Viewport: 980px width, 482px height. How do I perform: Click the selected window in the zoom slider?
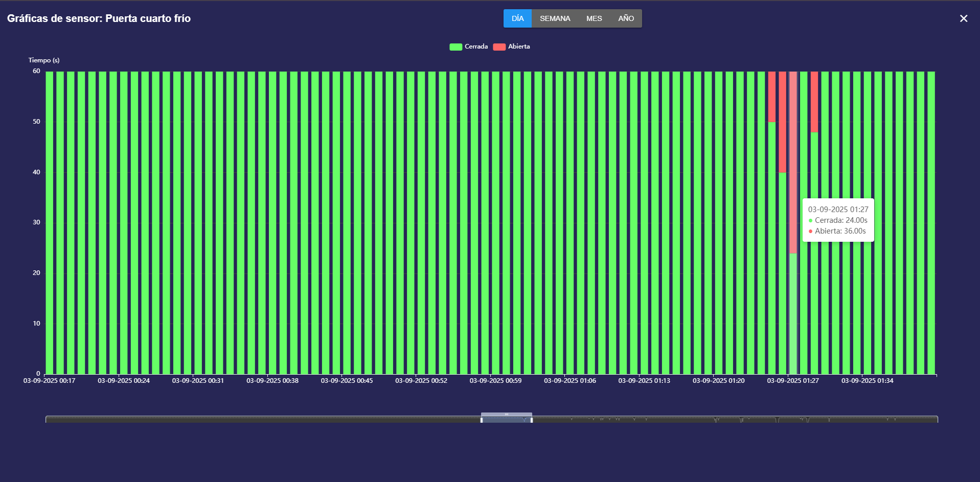point(507,420)
